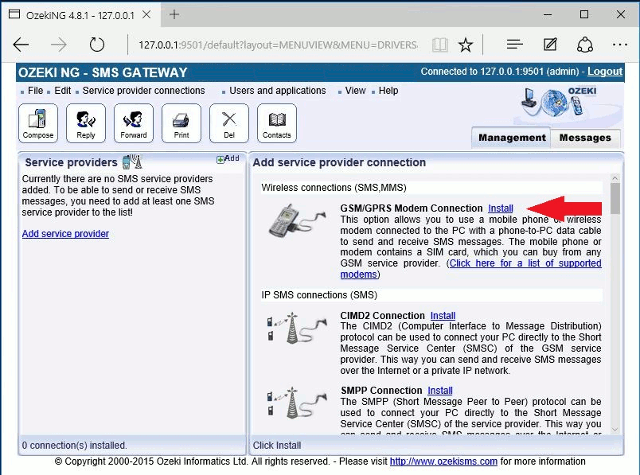Open the Edit menu

[x=62, y=91]
